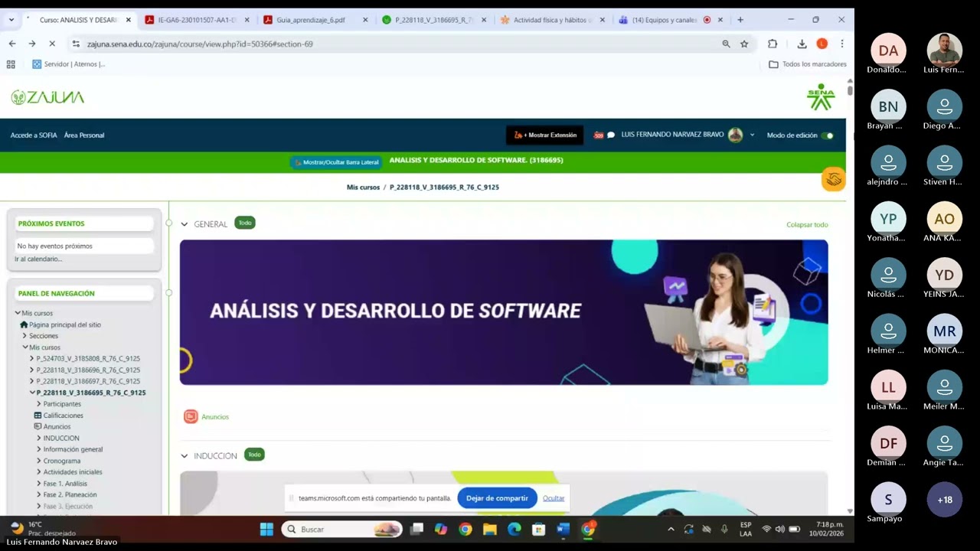Screen dimensions: 980x551
Task: Click the Calificaciones grid icon
Action: (x=38, y=416)
